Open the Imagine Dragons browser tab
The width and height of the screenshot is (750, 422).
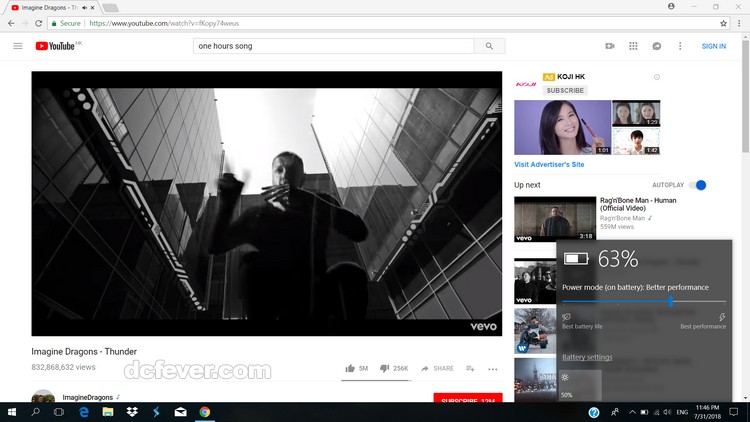48,8
